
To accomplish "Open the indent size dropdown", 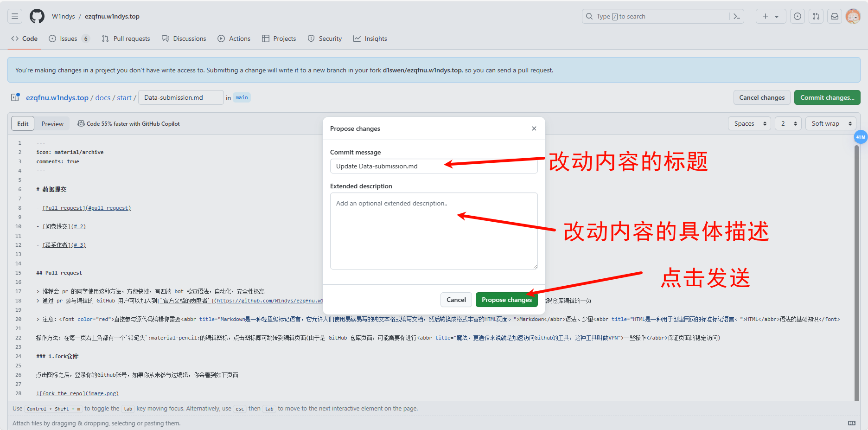I will [x=788, y=123].
